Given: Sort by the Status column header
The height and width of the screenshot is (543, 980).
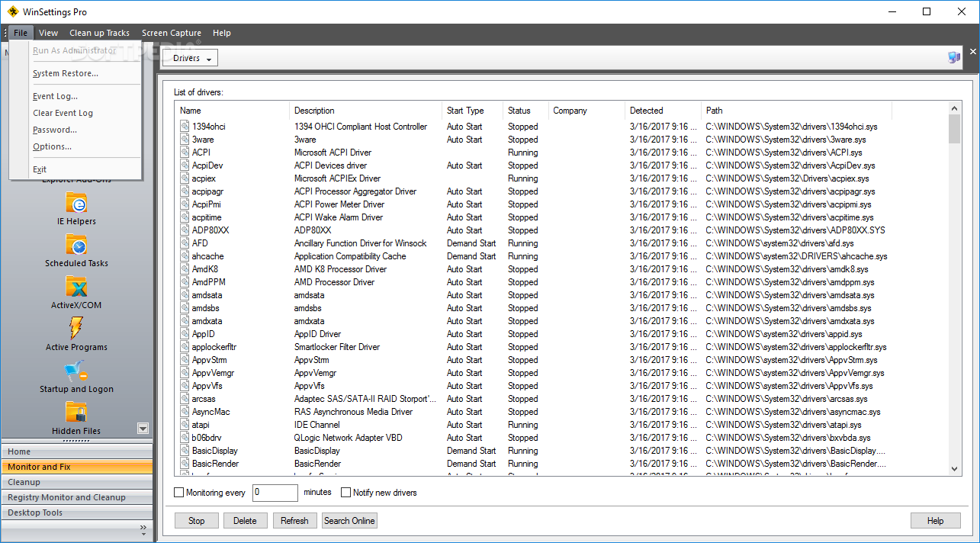Looking at the screenshot, I should click(x=525, y=111).
